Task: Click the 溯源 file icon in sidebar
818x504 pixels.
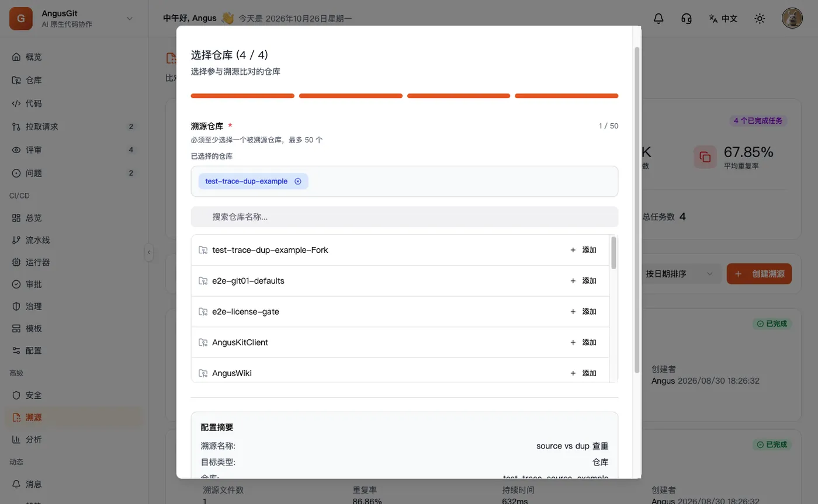Action: pyautogui.click(x=16, y=418)
